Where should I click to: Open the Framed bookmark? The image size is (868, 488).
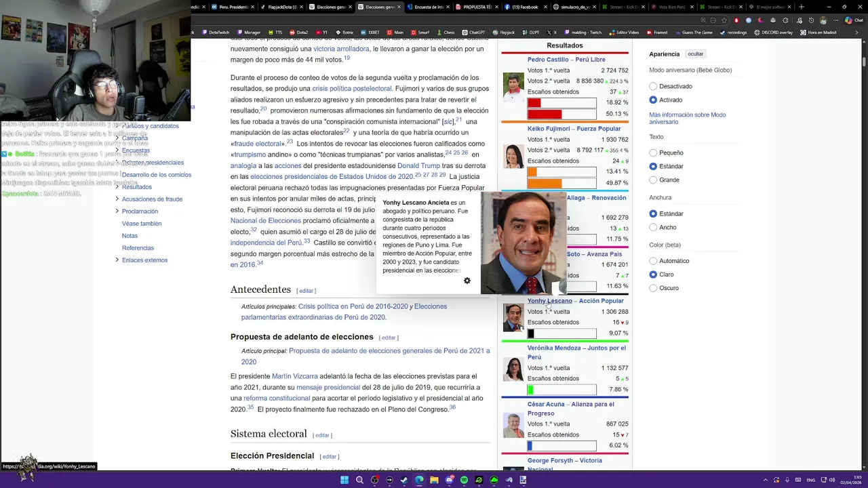click(x=656, y=33)
